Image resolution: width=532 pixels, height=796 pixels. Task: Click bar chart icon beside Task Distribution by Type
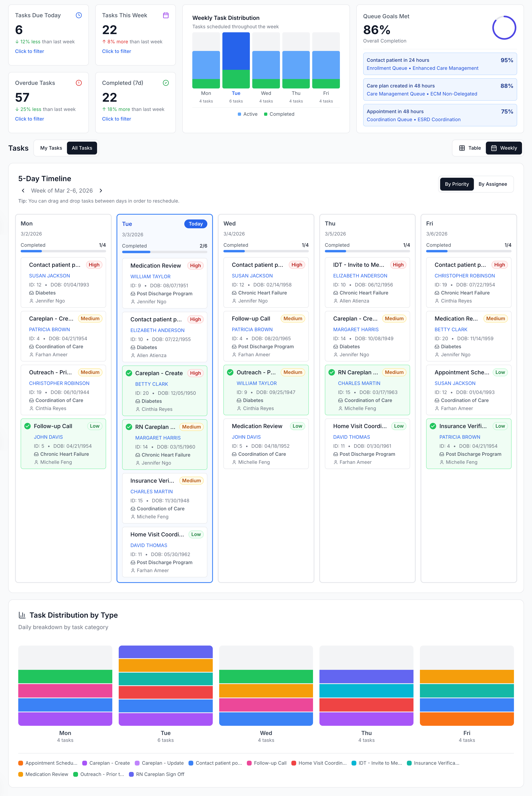coord(22,615)
